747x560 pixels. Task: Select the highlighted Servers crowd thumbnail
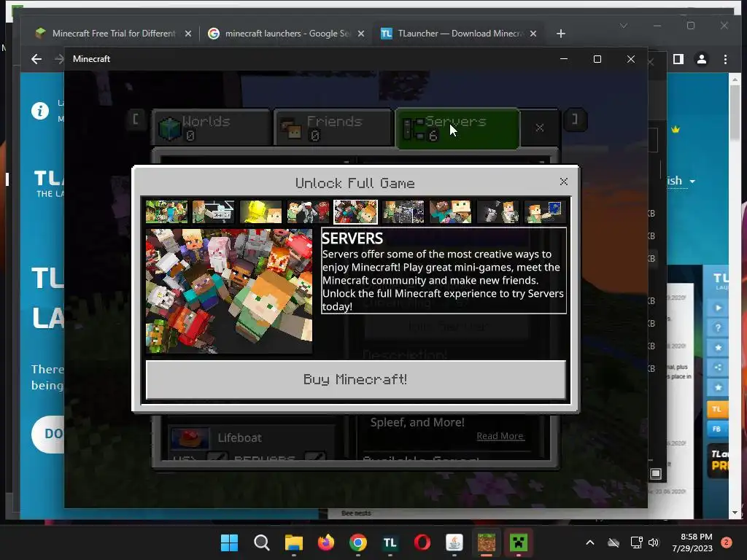pos(355,212)
